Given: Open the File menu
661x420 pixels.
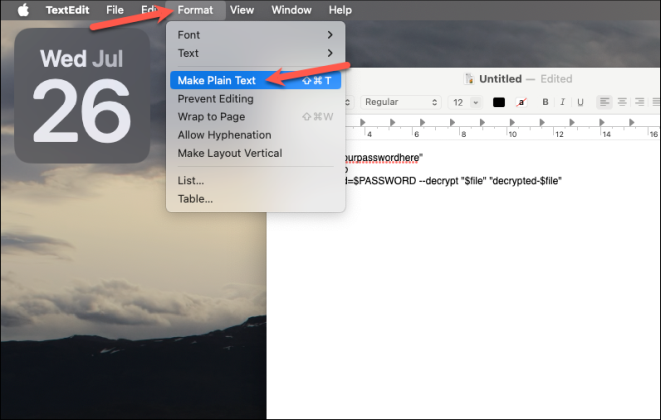Looking at the screenshot, I should click(x=115, y=10).
